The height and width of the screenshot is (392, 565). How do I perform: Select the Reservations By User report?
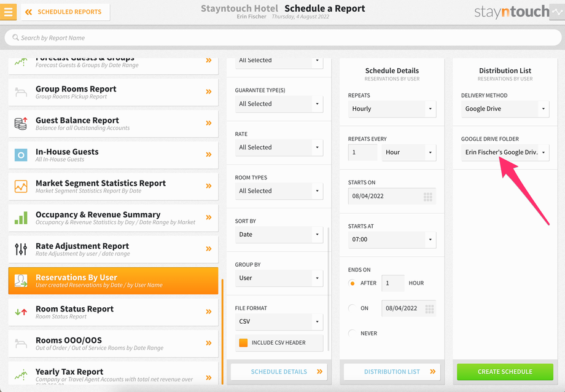click(113, 281)
